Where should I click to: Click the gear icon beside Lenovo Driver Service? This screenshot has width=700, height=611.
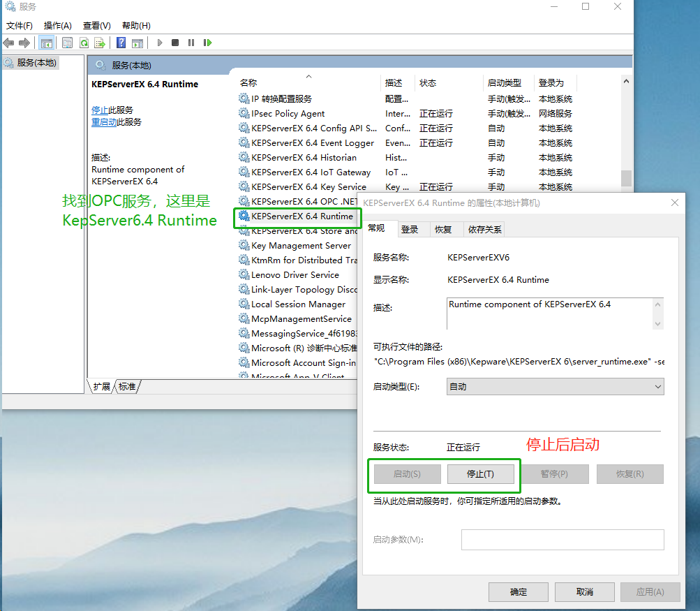click(244, 274)
